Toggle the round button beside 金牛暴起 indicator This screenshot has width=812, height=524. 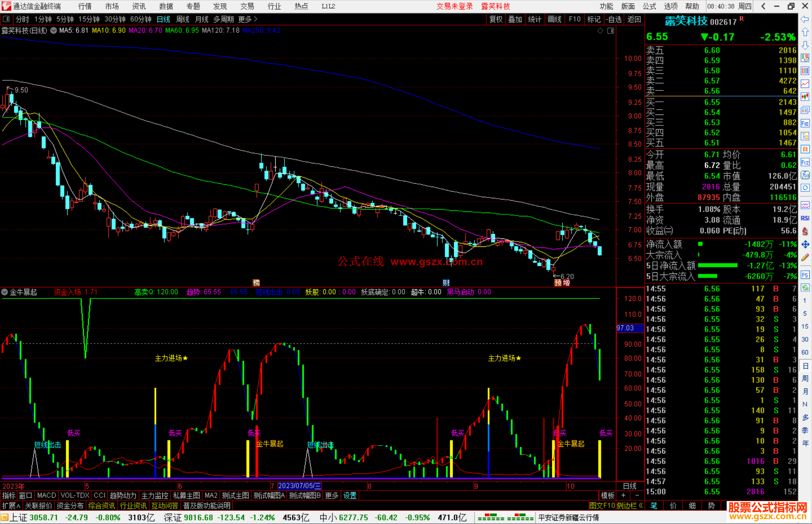5,292
